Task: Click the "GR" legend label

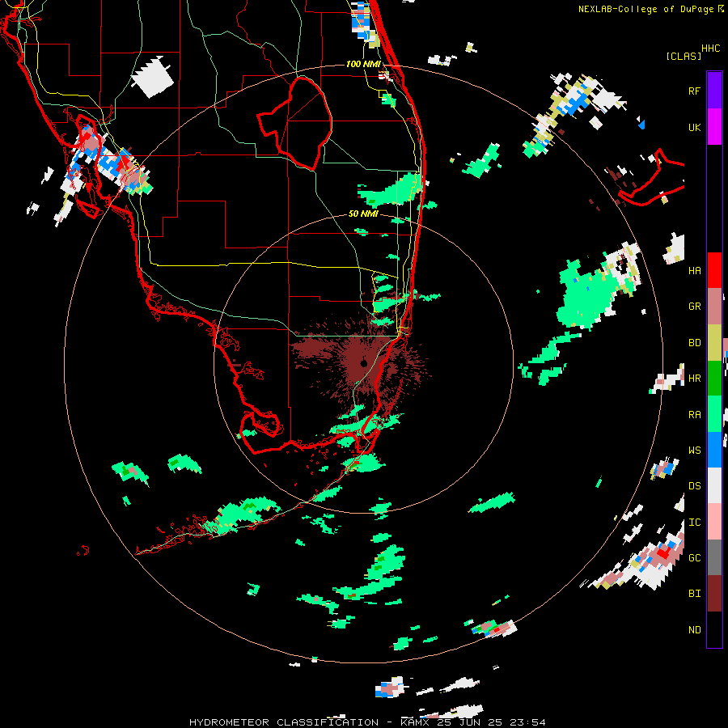Action: (x=694, y=307)
